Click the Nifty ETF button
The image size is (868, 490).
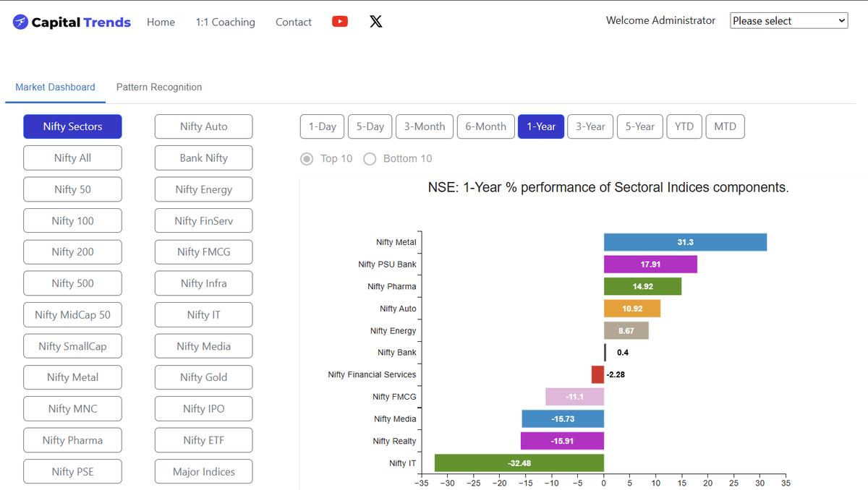click(x=204, y=440)
